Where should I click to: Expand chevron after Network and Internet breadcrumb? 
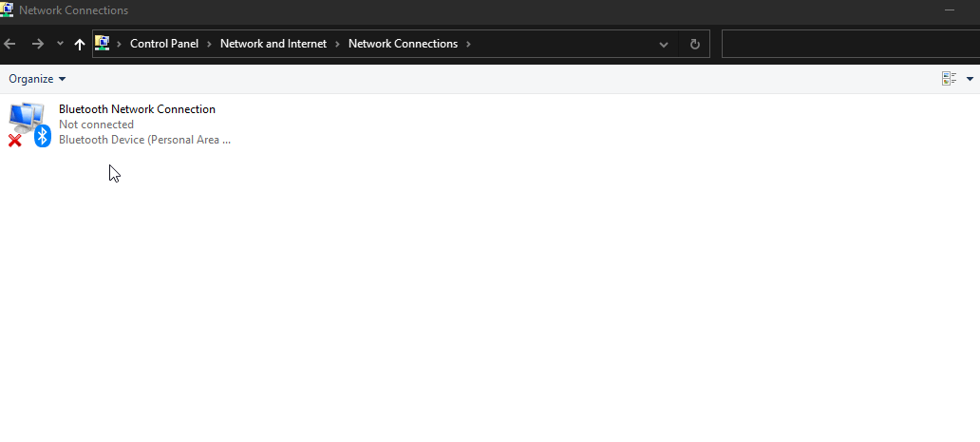tap(337, 44)
